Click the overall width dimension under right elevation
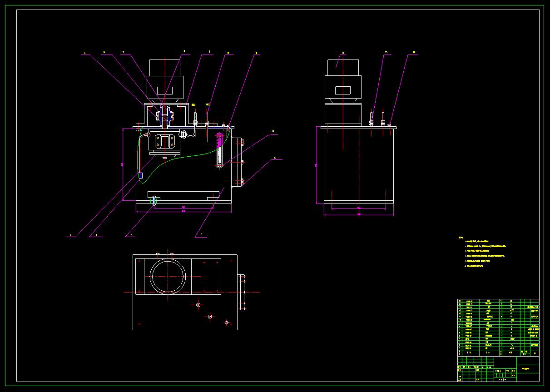This screenshot has height=392, width=550. pos(359,214)
